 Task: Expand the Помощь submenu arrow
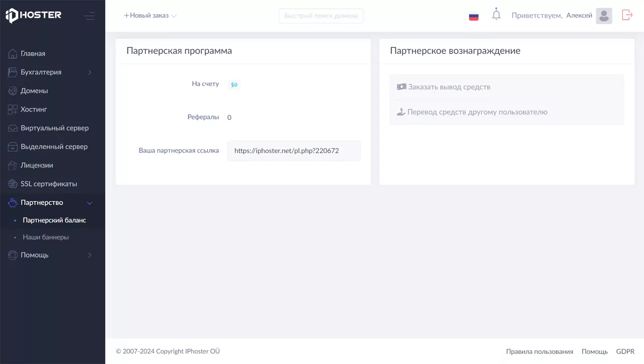(90, 255)
